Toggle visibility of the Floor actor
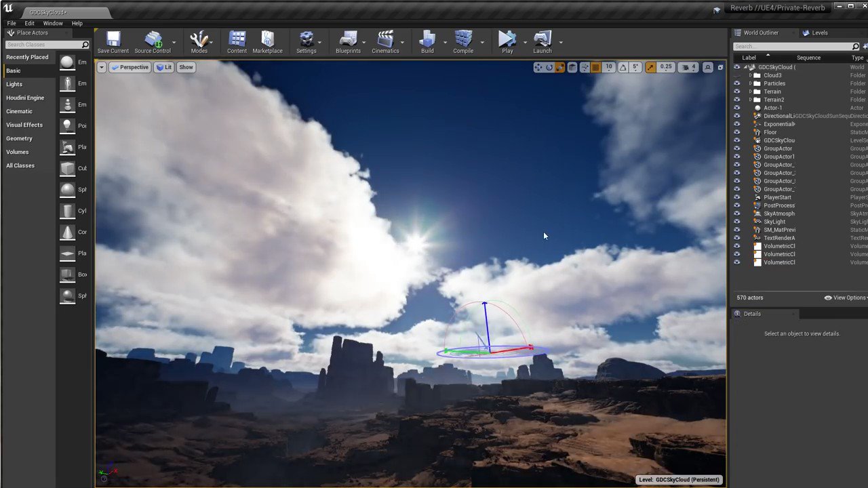Viewport: 868px width, 488px height. [737, 132]
